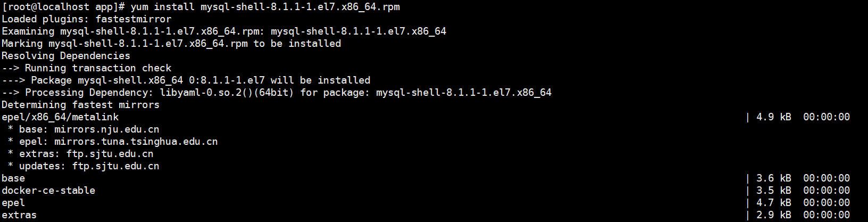Click the 'Determining fastest mirrors' line
Screen dimensions: 868x222
[x=80, y=105]
